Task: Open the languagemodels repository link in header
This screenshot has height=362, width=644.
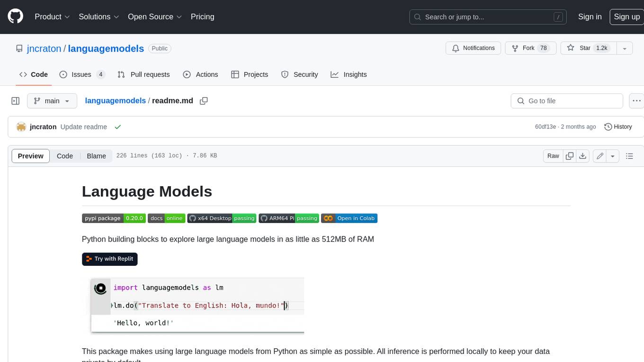Action: click(106, 48)
